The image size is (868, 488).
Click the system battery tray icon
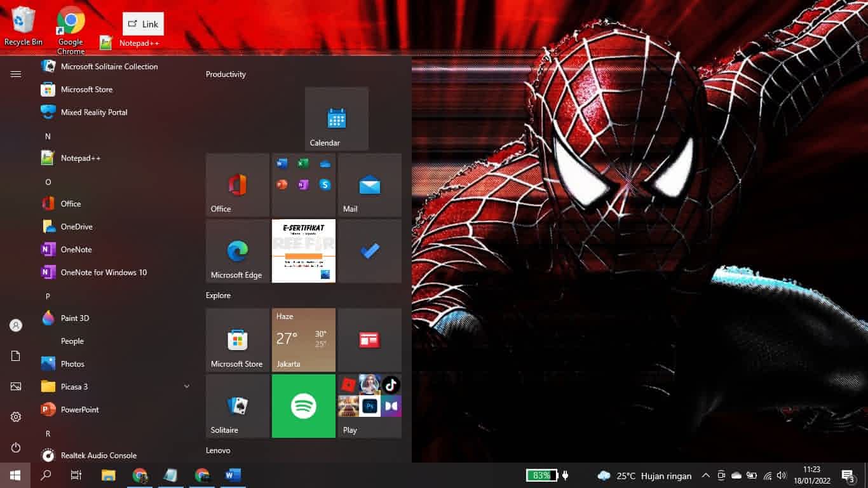coord(752,475)
